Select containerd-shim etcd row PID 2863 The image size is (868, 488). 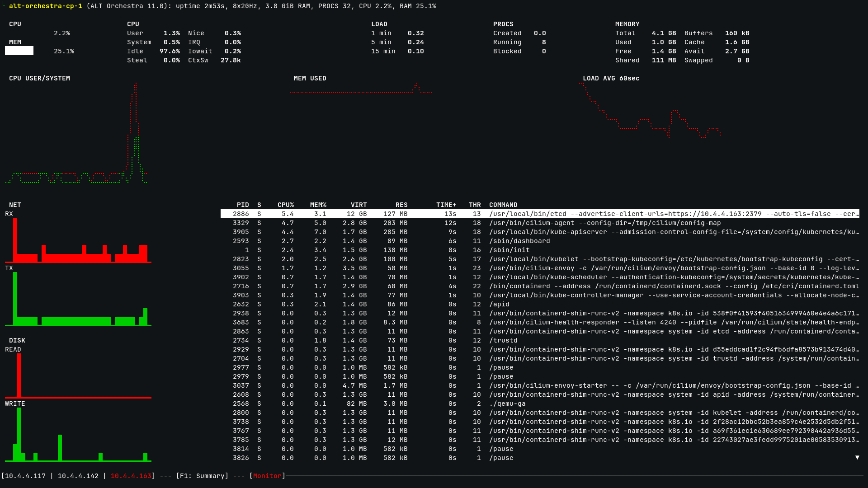click(540, 331)
